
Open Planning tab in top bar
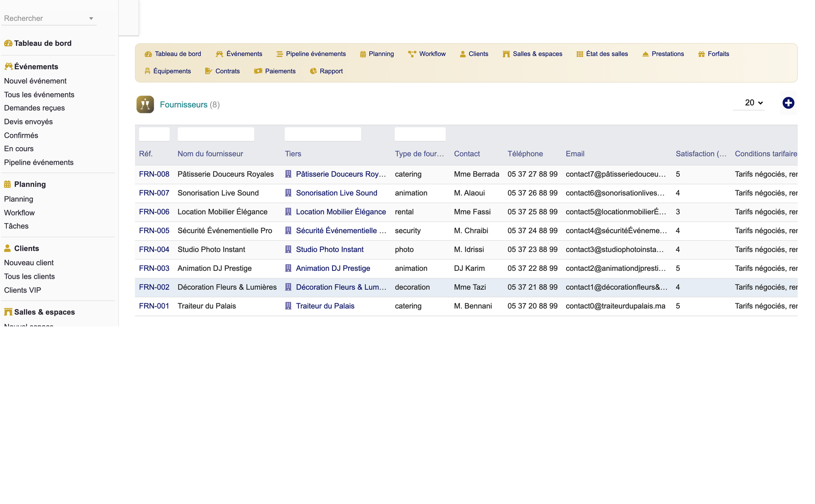(377, 54)
